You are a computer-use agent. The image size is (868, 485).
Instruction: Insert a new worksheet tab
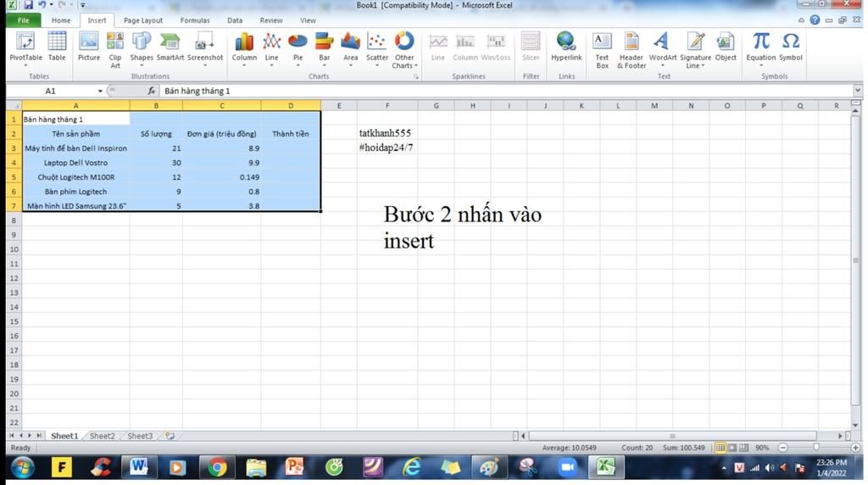pyautogui.click(x=170, y=437)
